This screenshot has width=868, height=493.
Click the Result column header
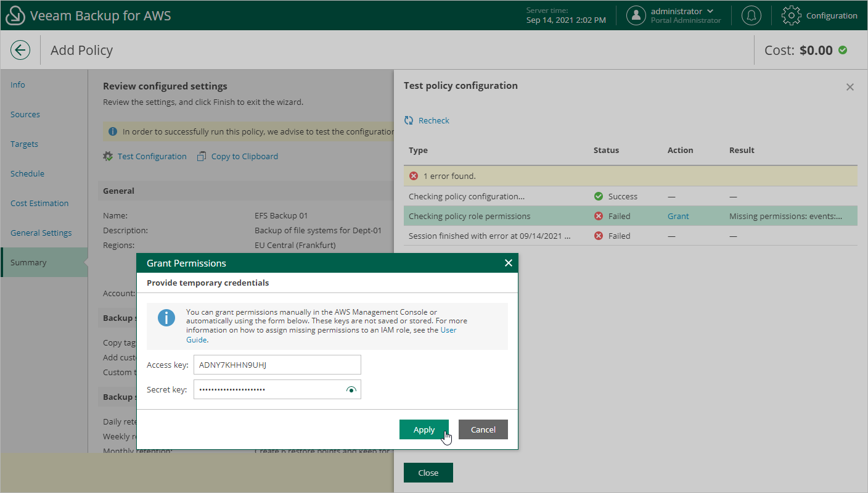(x=742, y=150)
